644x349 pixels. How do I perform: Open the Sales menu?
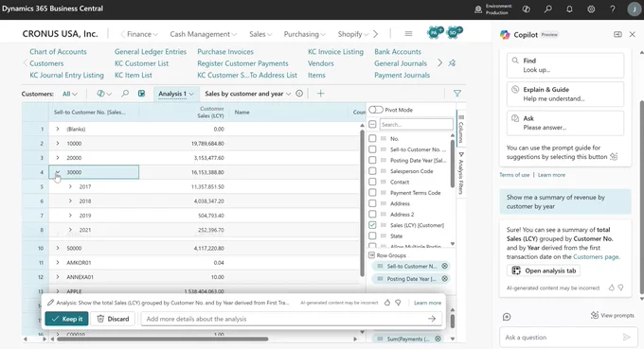[260, 34]
